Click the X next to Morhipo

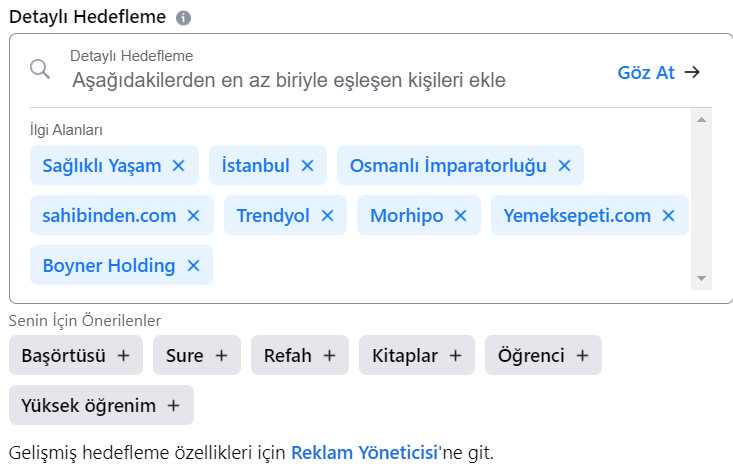[460, 216]
